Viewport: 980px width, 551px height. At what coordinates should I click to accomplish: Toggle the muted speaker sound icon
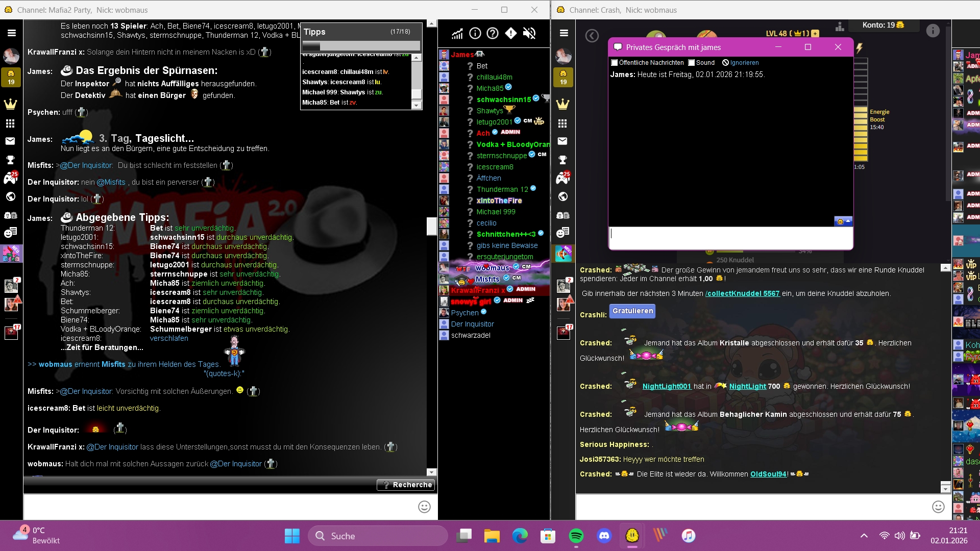(x=529, y=34)
